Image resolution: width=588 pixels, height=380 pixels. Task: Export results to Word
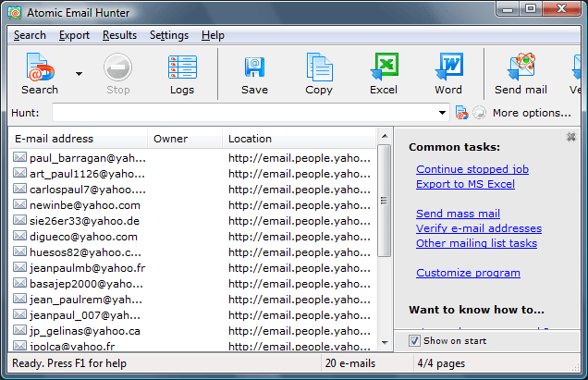tap(448, 74)
